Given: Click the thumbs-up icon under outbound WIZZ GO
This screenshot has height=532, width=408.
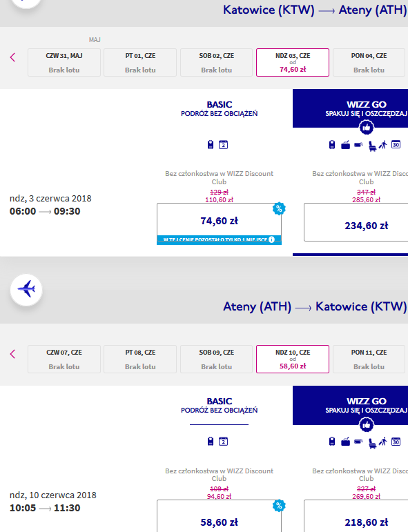Looking at the screenshot, I should coord(367,128).
